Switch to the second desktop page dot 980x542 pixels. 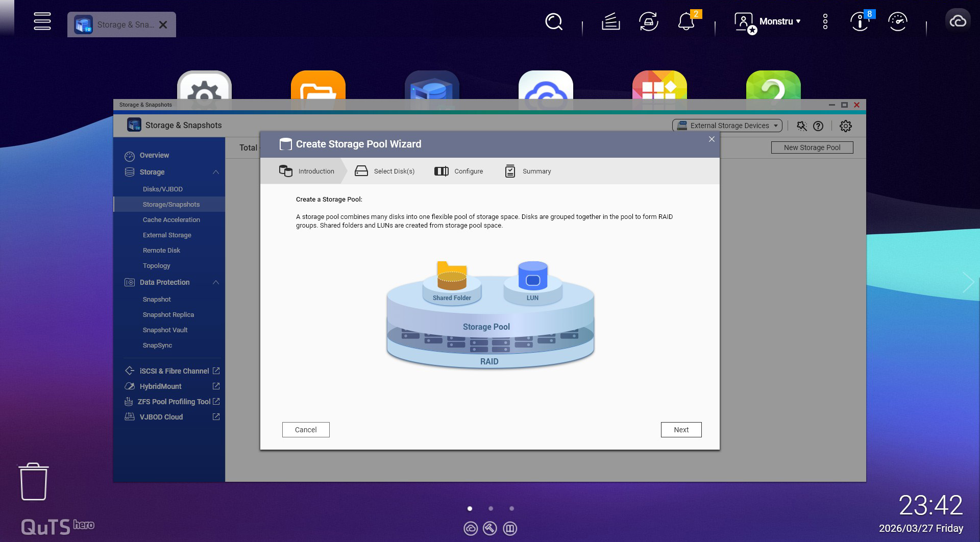pos(491,508)
